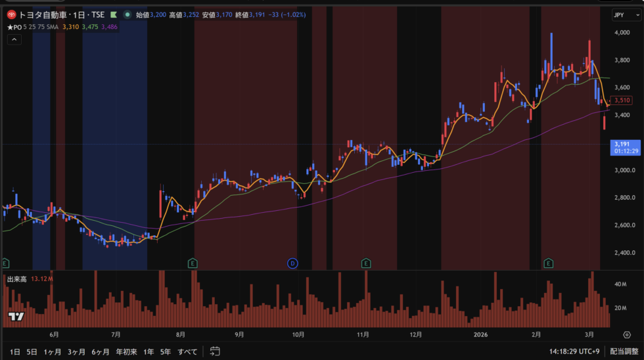644x360 pixels.
Task: Click the blue D dividend marker
Action: tap(292, 263)
